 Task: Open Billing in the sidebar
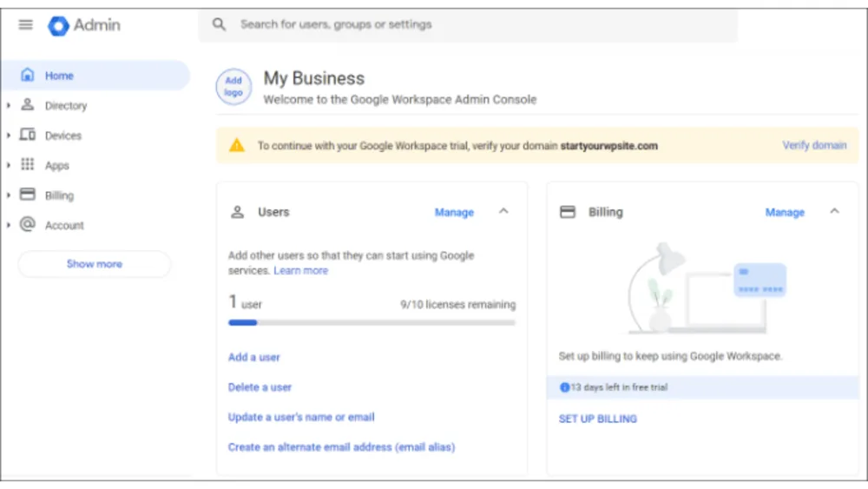click(59, 195)
